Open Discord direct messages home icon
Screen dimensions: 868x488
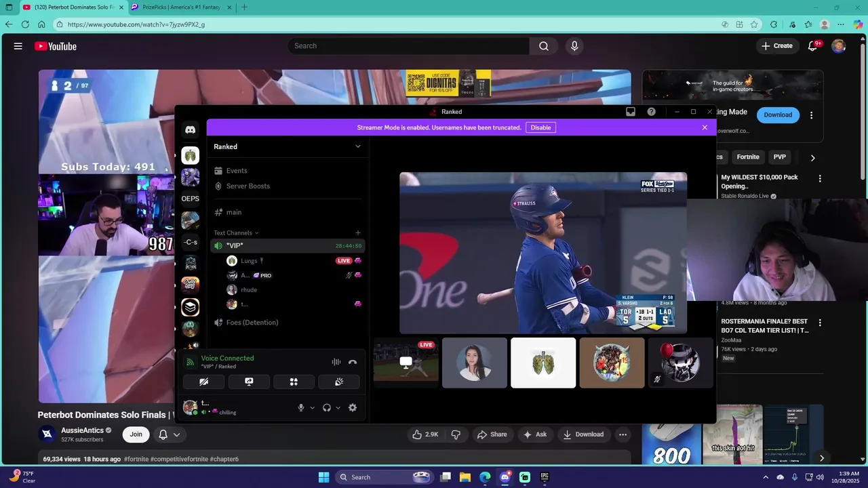(191, 129)
